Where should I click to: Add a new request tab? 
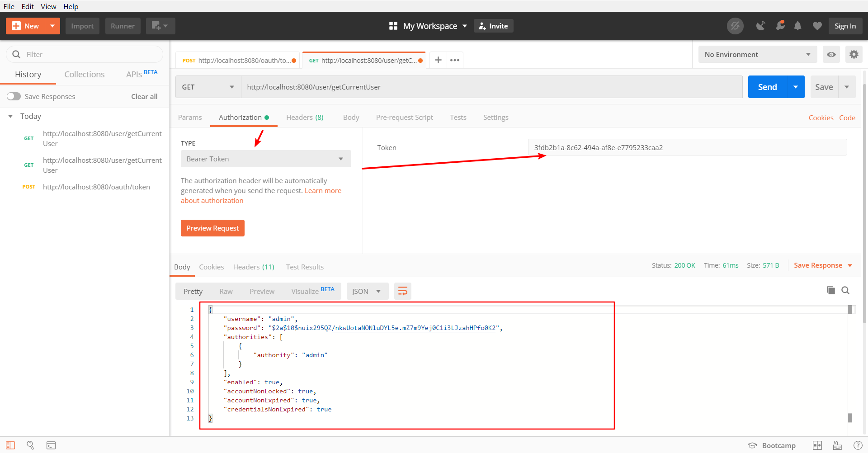(x=438, y=60)
